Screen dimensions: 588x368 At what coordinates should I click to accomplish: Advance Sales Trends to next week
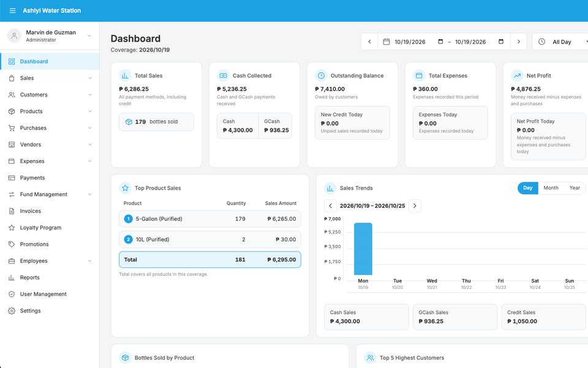[x=415, y=206]
